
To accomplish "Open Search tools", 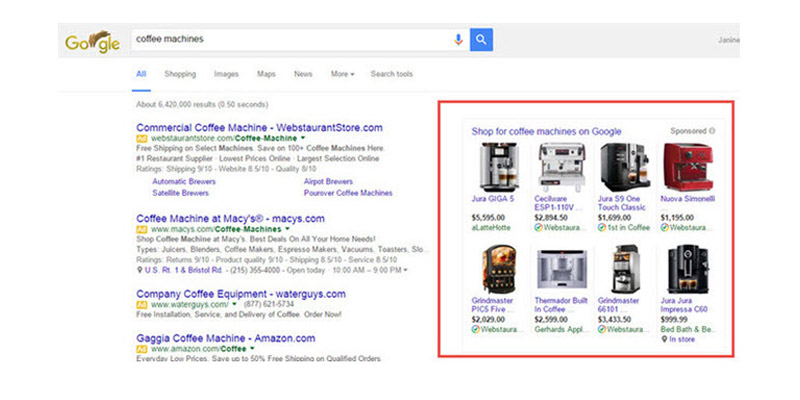I will 392,74.
